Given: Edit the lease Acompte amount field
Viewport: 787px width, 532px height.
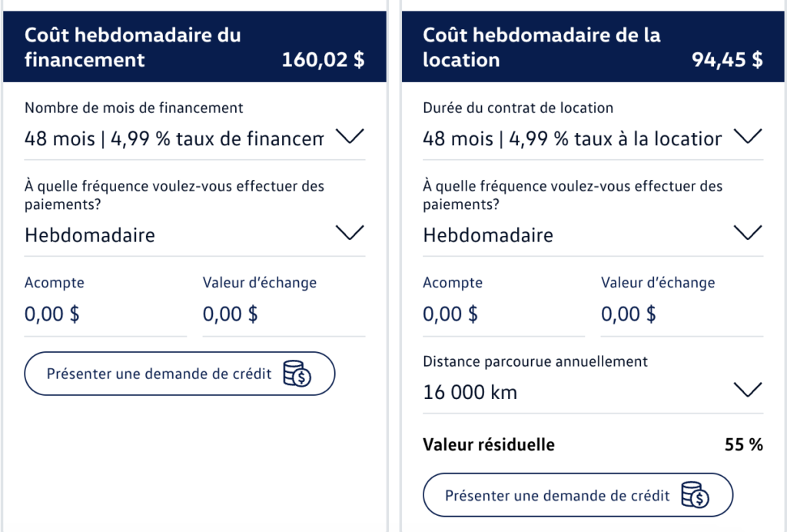Looking at the screenshot, I should coord(503,314).
